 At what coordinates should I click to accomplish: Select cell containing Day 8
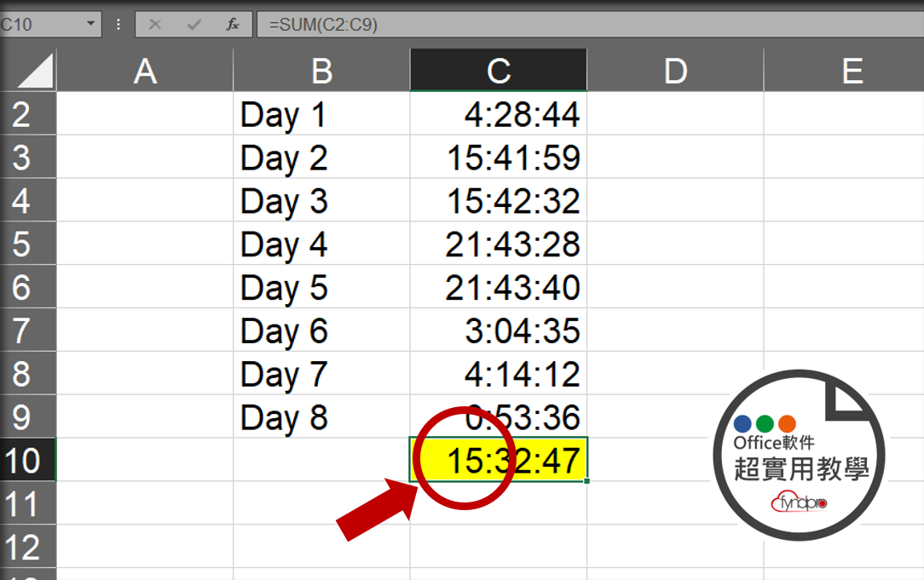pyautogui.click(x=321, y=416)
